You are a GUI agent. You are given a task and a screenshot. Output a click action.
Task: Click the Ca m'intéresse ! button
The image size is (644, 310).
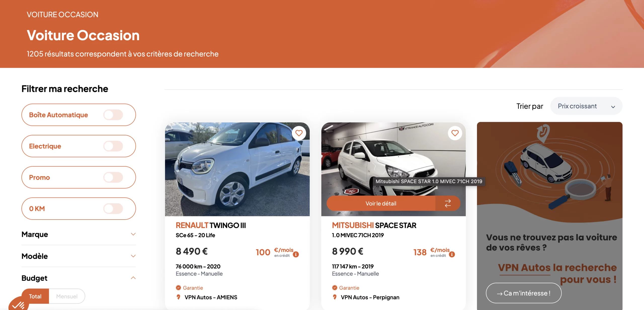tap(524, 293)
